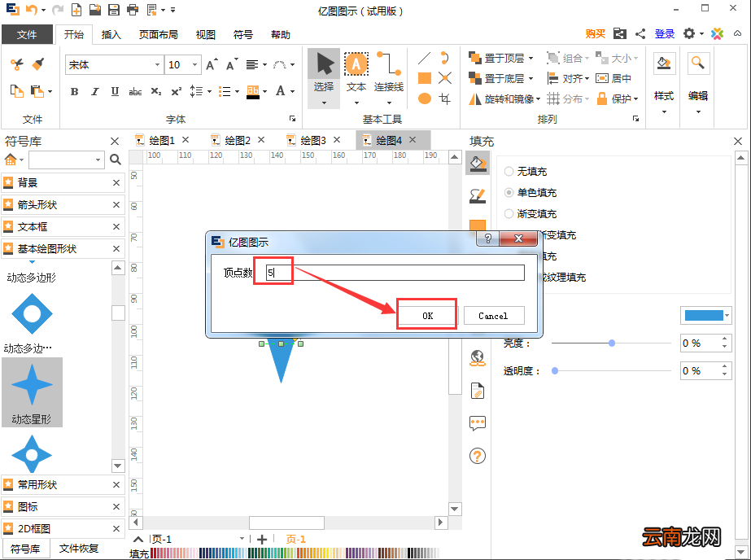
Task: Apply strikethrough formatting
Action: click(135, 91)
